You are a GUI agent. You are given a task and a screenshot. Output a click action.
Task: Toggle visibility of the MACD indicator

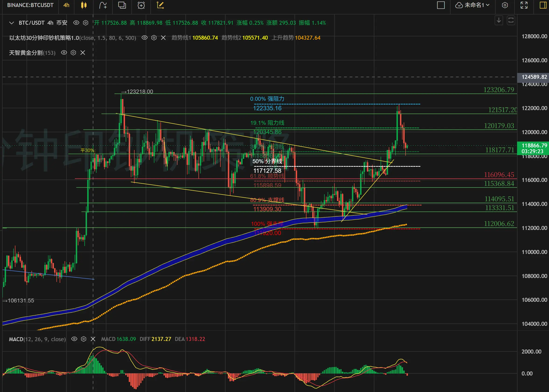(x=74, y=339)
